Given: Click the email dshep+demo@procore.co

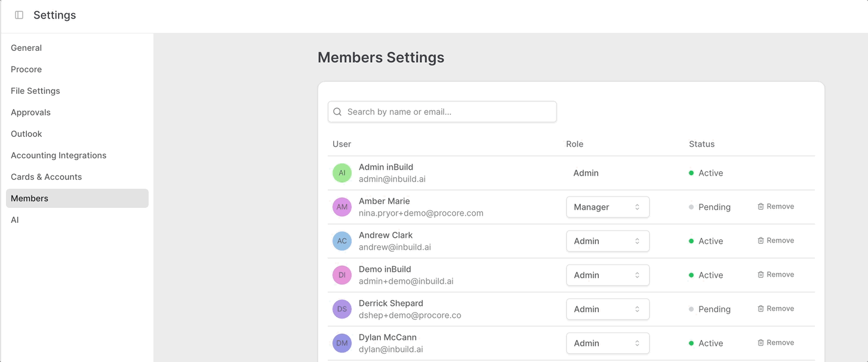Looking at the screenshot, I should pyautogui.click(x=410, y=315).
